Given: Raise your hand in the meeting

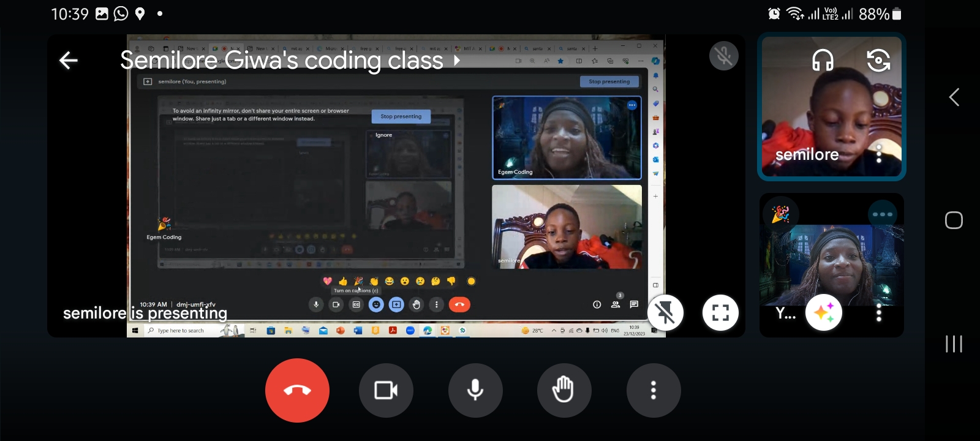Looking at the screenshot, I should [563, 390].
